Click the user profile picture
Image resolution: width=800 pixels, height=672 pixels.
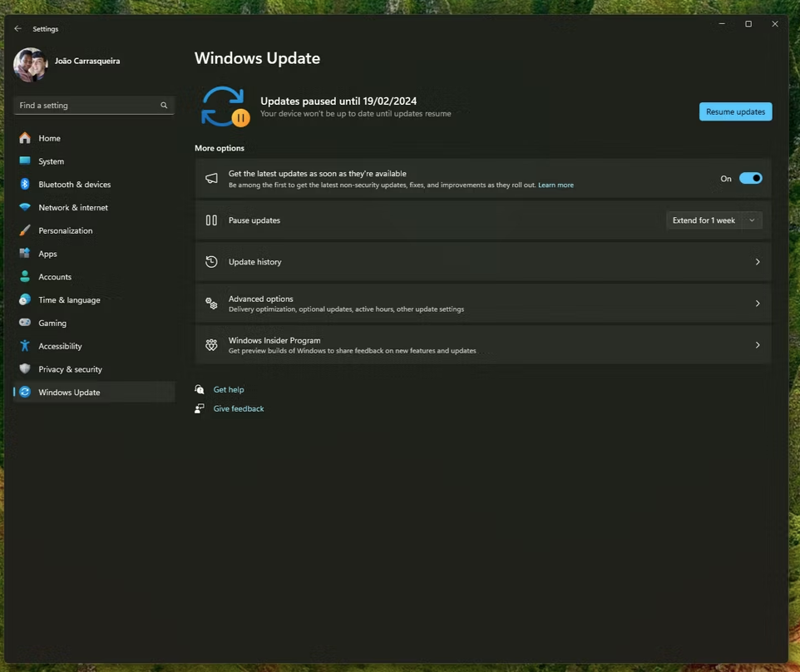click(31, 65)
